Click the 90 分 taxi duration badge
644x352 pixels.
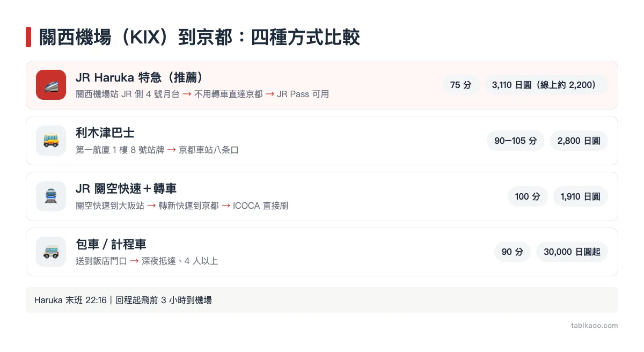(513, 252)
